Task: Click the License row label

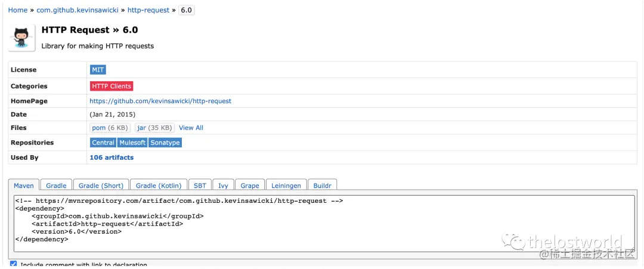Action: pos(23,70)
